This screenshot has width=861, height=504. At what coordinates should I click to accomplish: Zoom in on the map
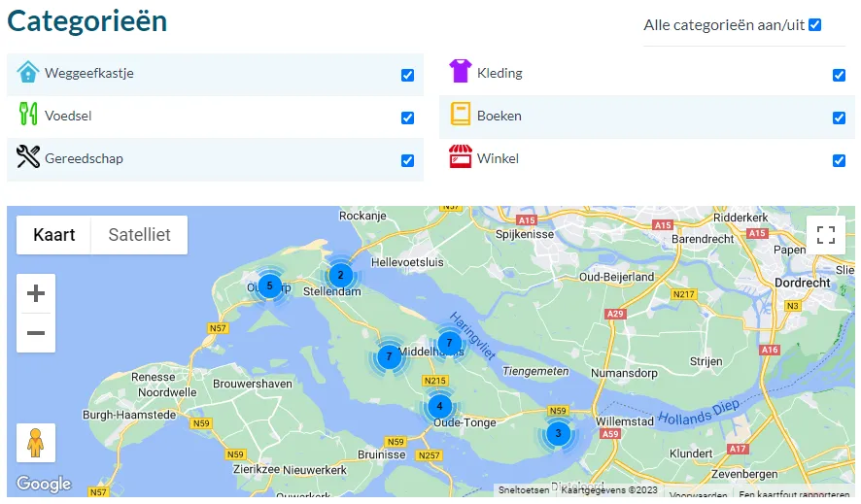36,293
